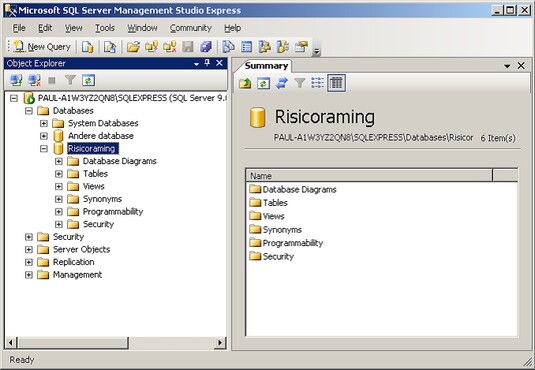
Task: Click the Filter funnel in Summary toolbar
Action: coord(300,83)
